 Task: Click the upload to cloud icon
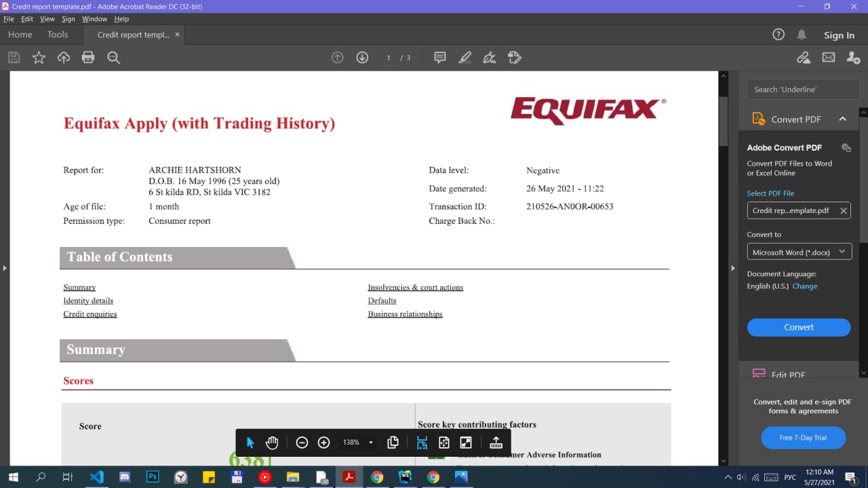point(64,58)
